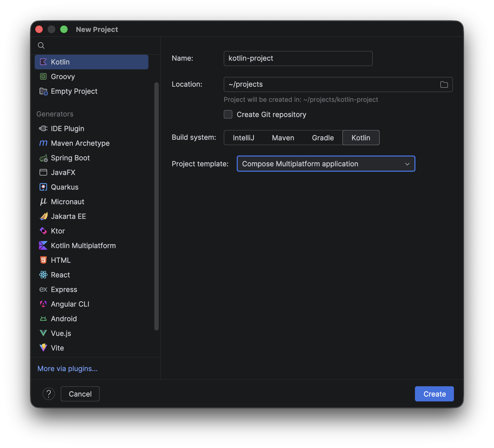Switch build system to IntelliJ
Screen dimensions: 494x448
tap(243, 138)
